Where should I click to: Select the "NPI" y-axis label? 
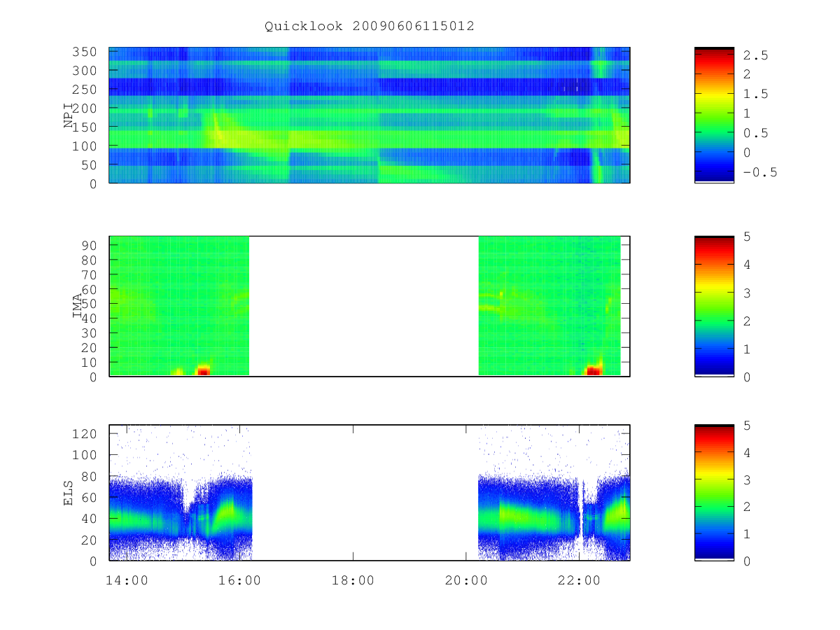click(x=69, y=115)
